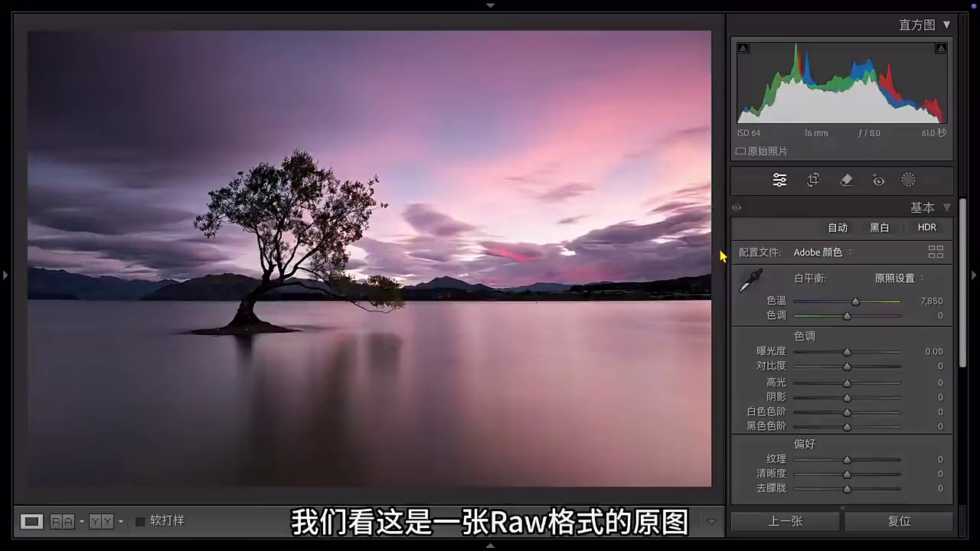Open the 白平衡 原照设置 preset dropdown
980x551 pixels.
click(x=899, y=279)
